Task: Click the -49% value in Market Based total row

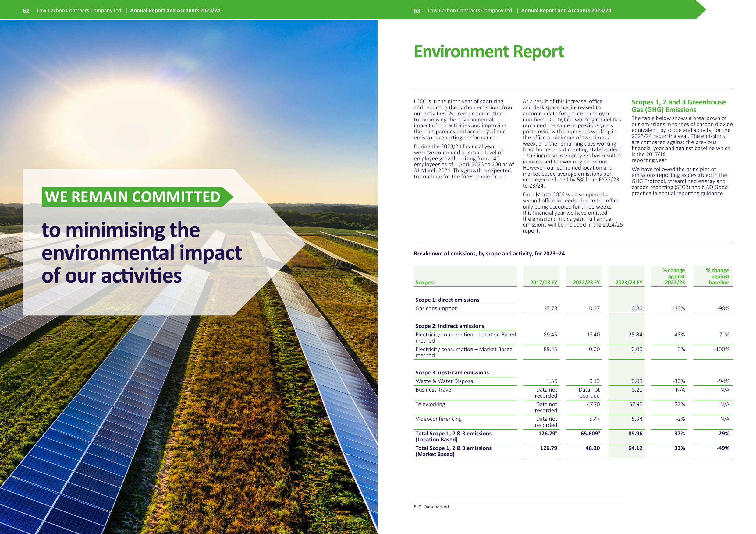Action: pos(723,448)
